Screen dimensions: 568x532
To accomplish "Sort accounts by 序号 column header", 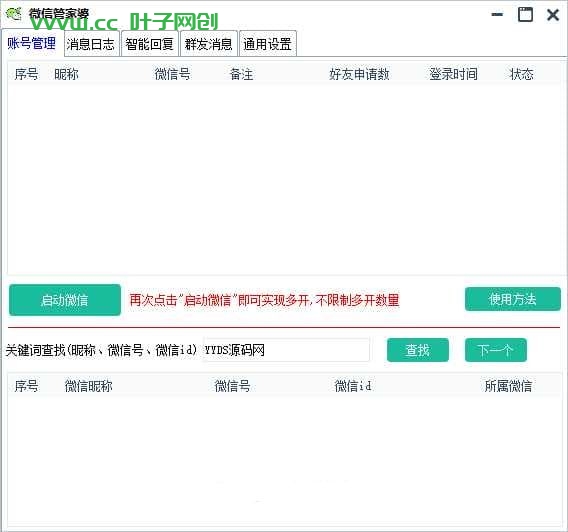I will (x=26, y=74).
